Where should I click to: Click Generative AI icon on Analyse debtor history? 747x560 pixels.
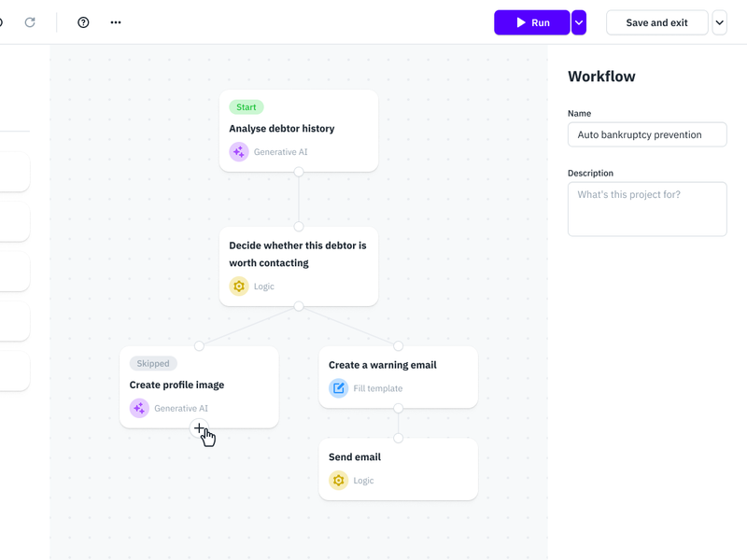coord(239,152)
